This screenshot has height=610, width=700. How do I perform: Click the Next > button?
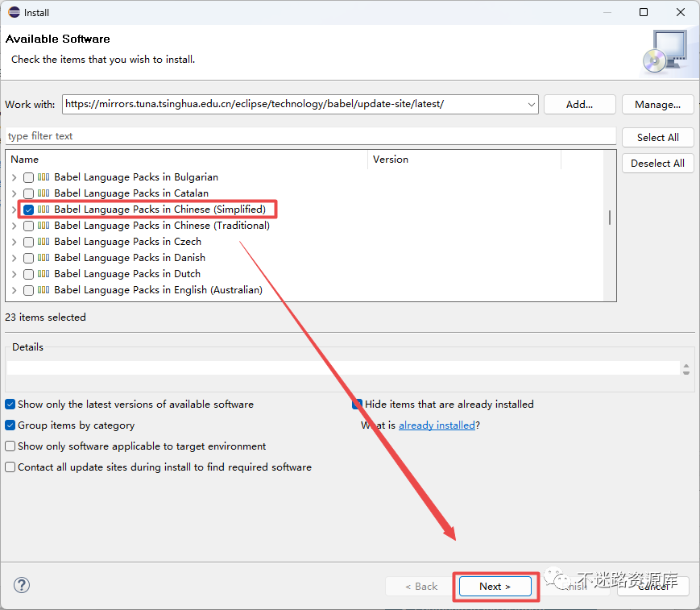tap(495, 587)
